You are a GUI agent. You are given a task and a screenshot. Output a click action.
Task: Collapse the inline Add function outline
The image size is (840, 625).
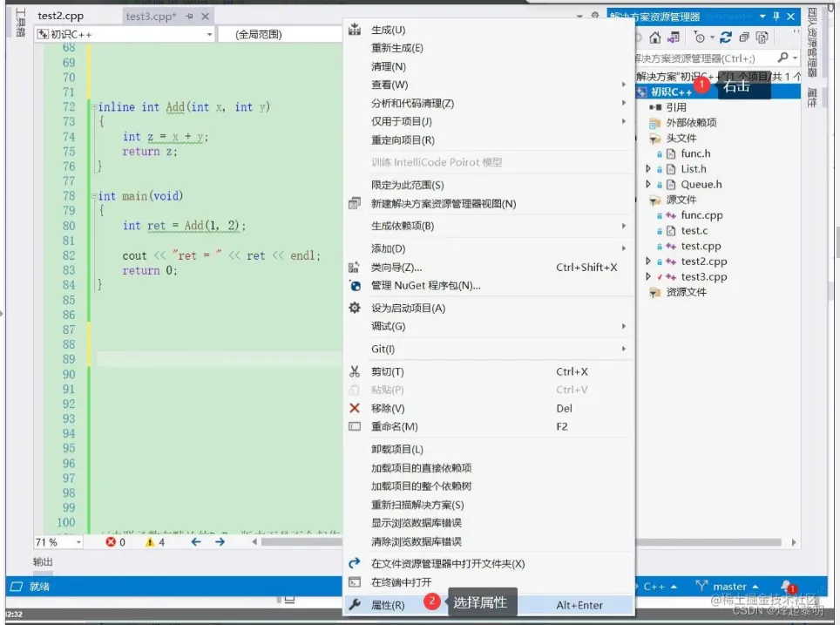pyautogui.click(x=94, y=106)
